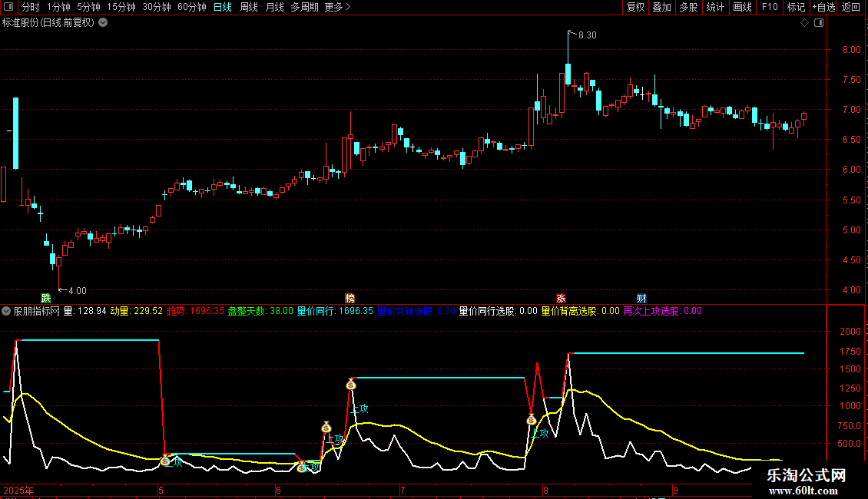Click the 量价背离选股: 0.00 value
Viewport: 868px width, 499px height.
pyautogui.click(x=581, y=312)
